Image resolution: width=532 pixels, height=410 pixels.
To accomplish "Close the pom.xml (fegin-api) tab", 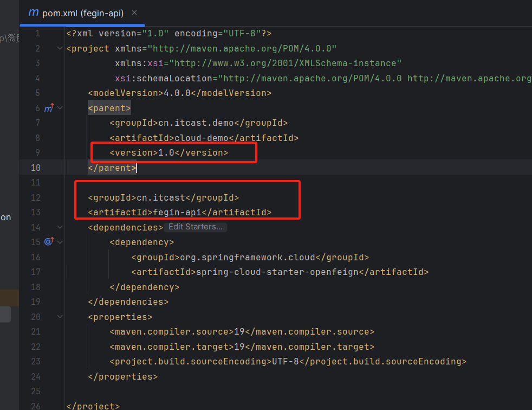I will click(134, 12).
